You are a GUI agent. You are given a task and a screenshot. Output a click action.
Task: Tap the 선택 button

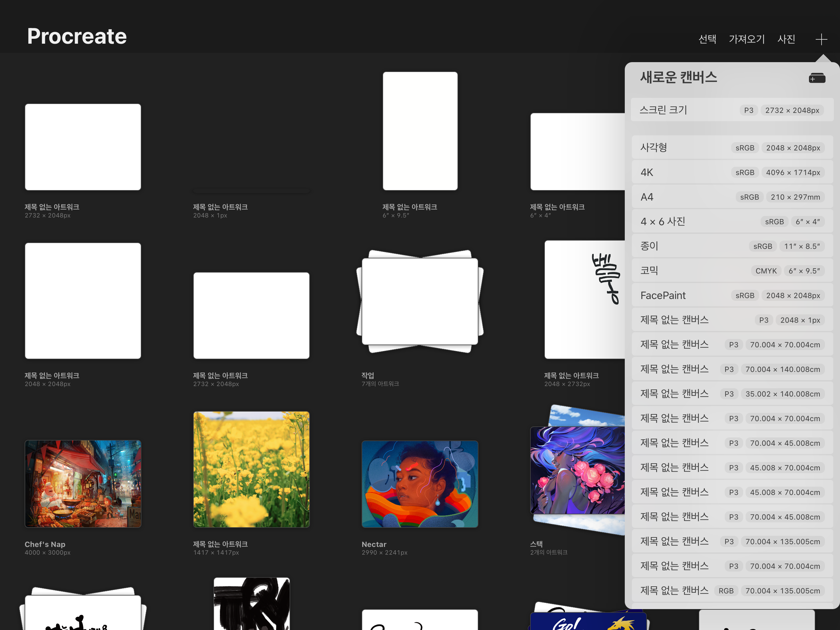pyautogui.click(x=707, y=39)
